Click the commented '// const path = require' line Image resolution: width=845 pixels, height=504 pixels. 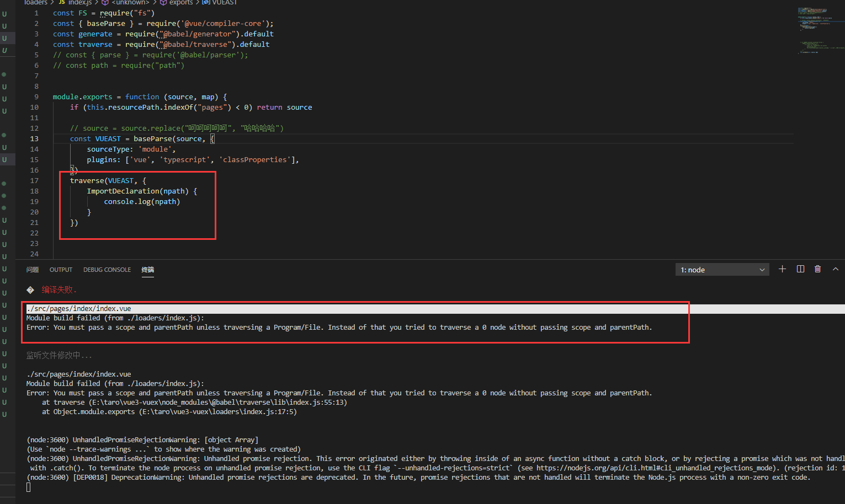tap(119, 66)
